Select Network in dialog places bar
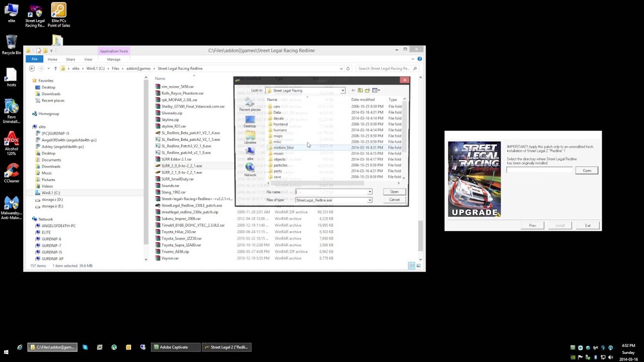 [x=250, y=170]
